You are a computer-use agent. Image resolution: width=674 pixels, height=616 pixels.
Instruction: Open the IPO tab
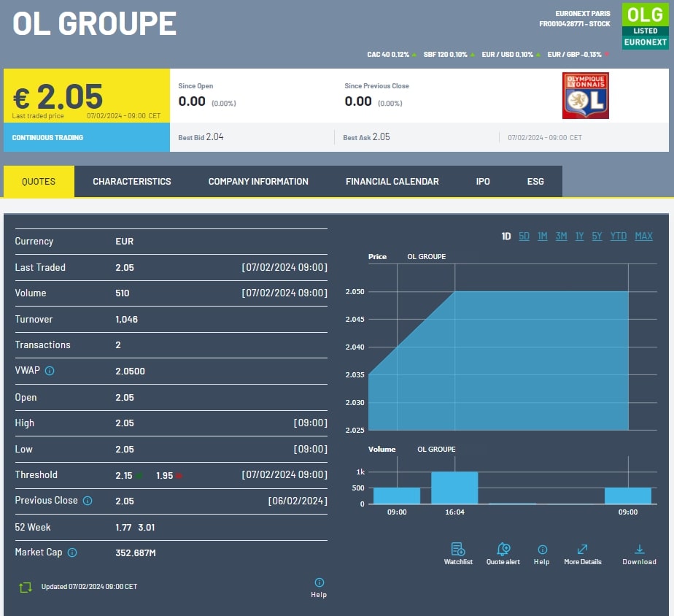coord(483,182)
